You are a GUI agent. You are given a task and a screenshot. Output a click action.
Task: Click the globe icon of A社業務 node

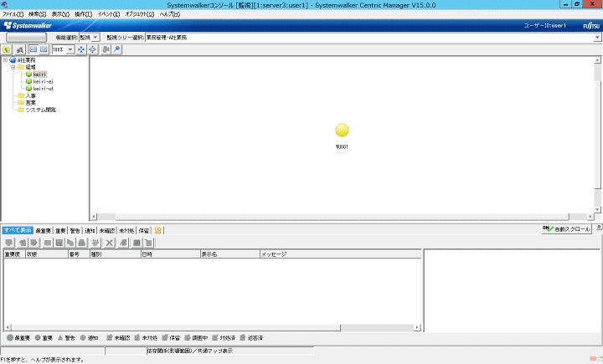point(13,60)
